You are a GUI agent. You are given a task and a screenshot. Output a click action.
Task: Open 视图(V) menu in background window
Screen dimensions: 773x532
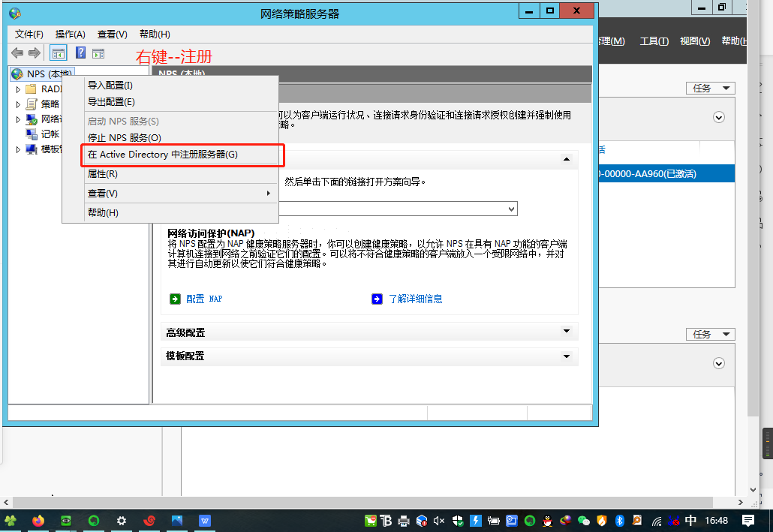695,41
